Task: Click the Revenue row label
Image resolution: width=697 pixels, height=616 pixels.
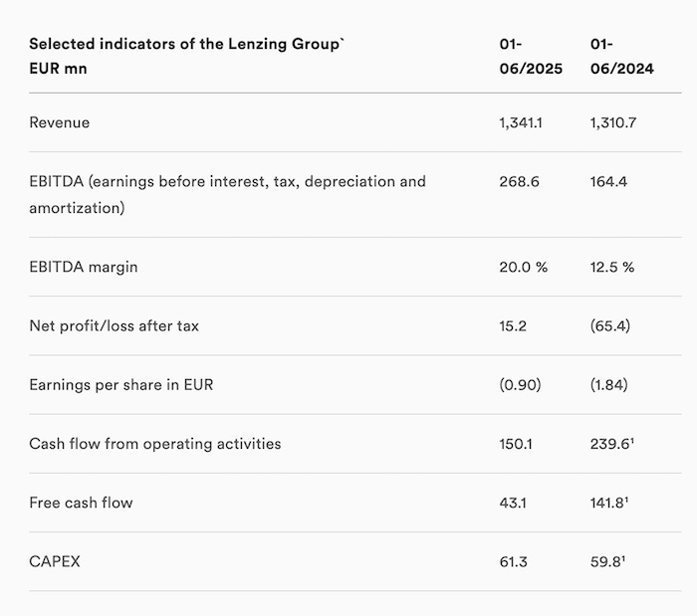Action: (x=59, y=122)
